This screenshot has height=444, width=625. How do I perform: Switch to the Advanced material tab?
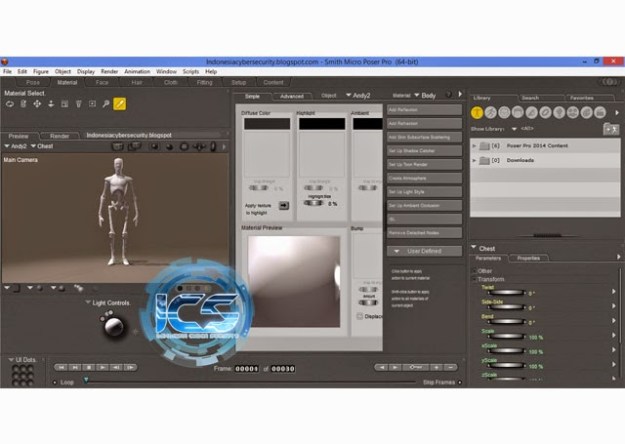pos(291,96)
